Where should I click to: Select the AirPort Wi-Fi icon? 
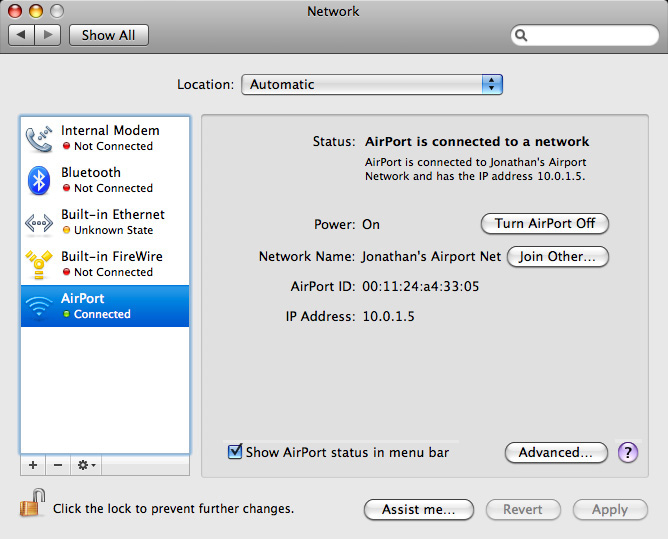click(x=39, y=306)
